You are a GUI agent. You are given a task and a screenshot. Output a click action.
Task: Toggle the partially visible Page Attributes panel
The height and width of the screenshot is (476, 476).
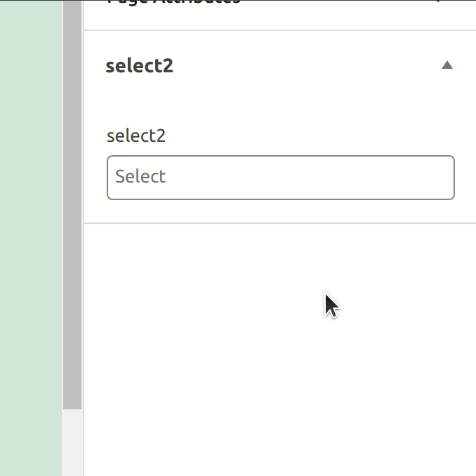[x=280, y=2]
